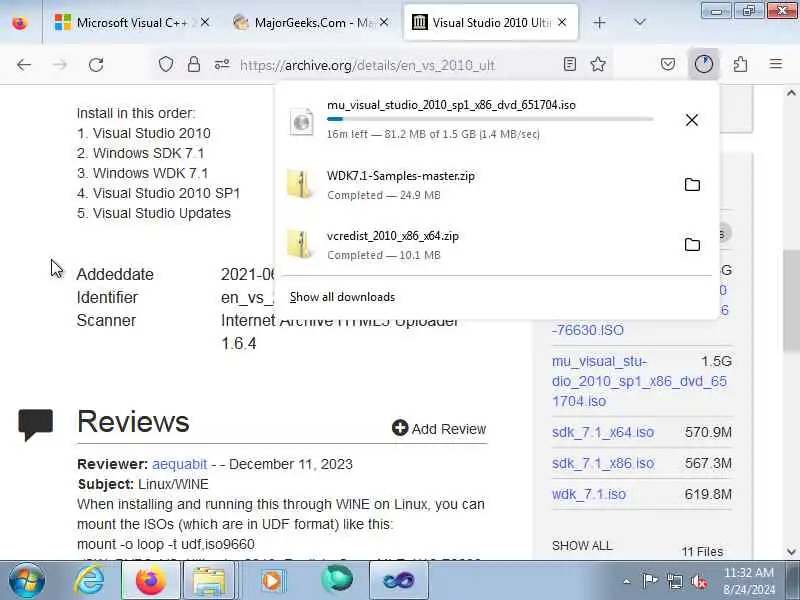Click the page's up scroll arrow
The image size is (800, 600).
[791, 93]
